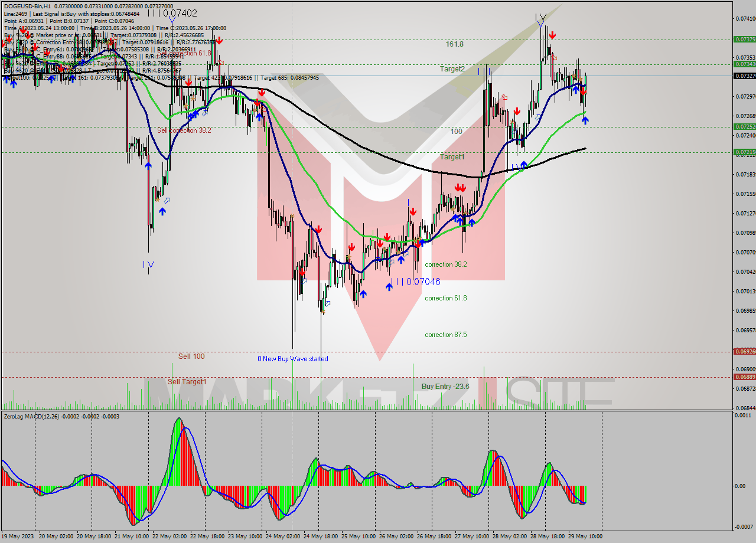The width and height of the screenshot is (756, 543).
Task: Click the '24 May 18:00' time label
Action: [x=320, y=537]
